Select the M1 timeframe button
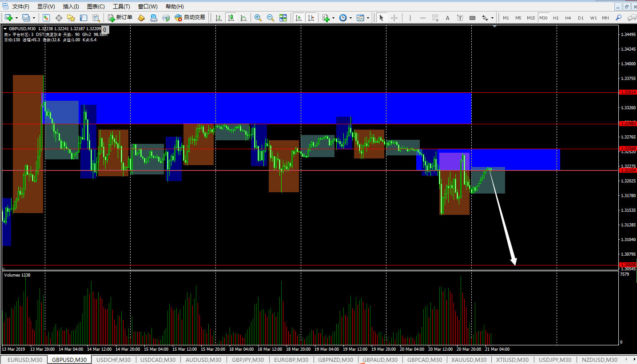637x364 pixels. click(x=506, y=18)
